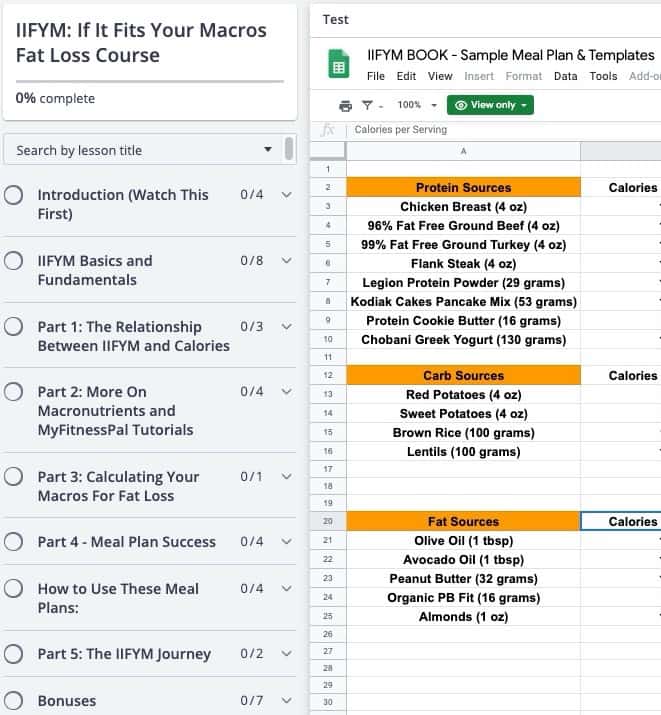
Task: Toggle How to Use These Meal Plans circle
Action: click(13, 588)
